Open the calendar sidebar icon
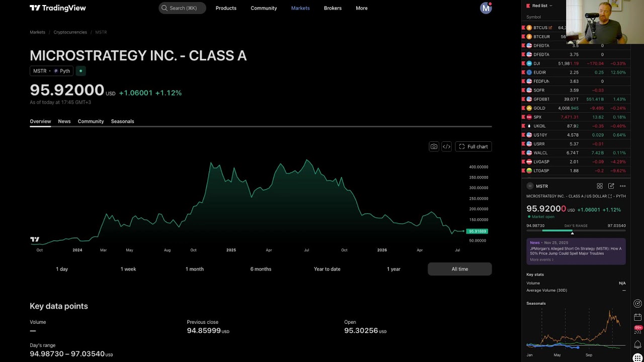644x362 pixels. coord(637,317)
